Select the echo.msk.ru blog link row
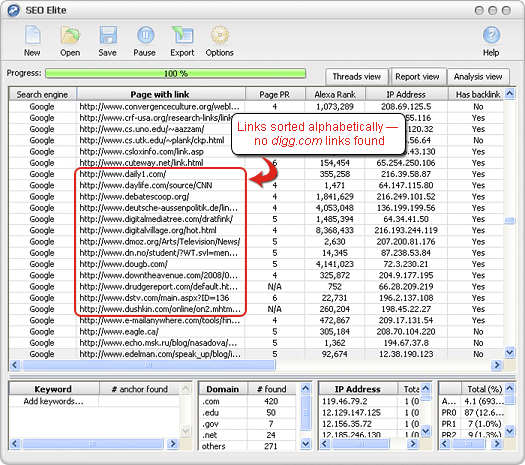This screenshot has height=465, width=525. coord(256,343)
